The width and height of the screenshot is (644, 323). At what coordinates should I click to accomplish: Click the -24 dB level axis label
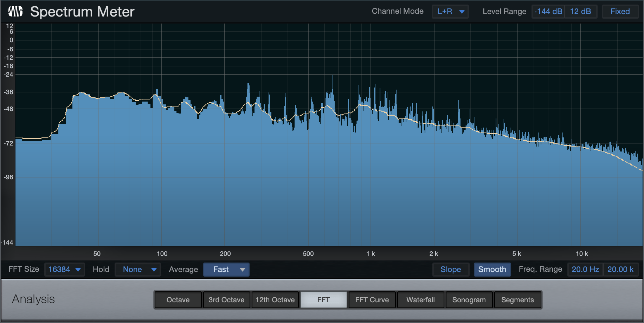(8, 75)
